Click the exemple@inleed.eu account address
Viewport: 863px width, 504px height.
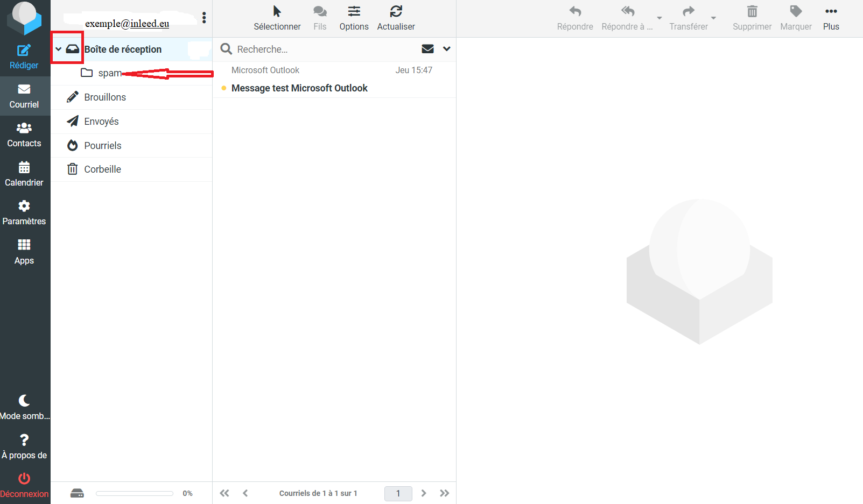pos(127,24)
